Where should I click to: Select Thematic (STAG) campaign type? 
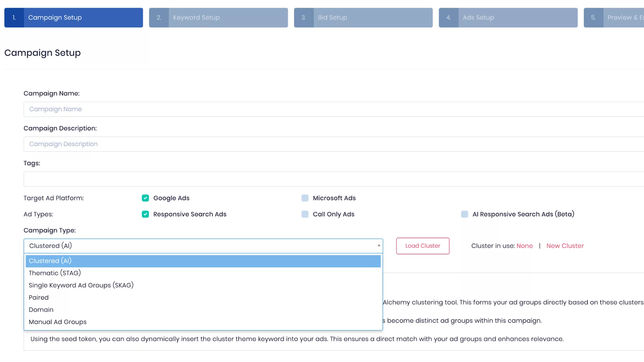(x=55, y=273)
